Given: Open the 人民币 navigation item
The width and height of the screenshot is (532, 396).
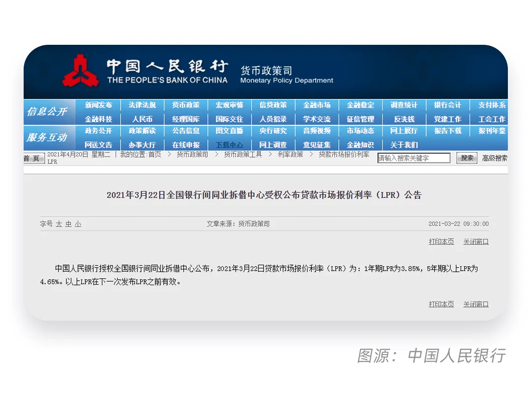Looking at the screenshot, I should tap(142, 119).
